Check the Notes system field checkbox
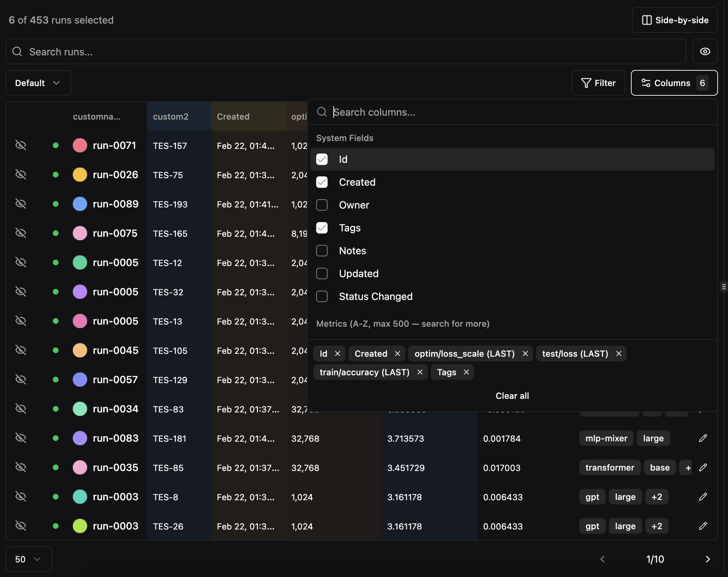This screenshot has height=577, width=728. [x=322, y=251]
